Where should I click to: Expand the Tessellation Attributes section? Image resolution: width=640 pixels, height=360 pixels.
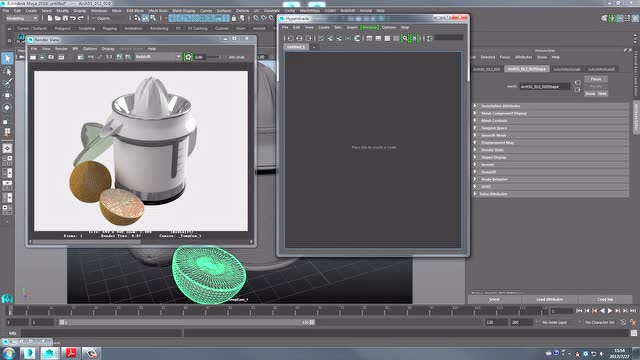pyautogui.click(x=550, y=106)
